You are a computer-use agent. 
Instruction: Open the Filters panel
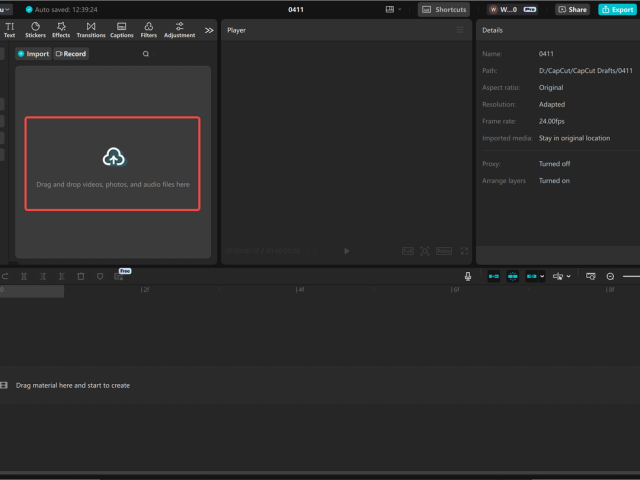click(x=148, y=30)
